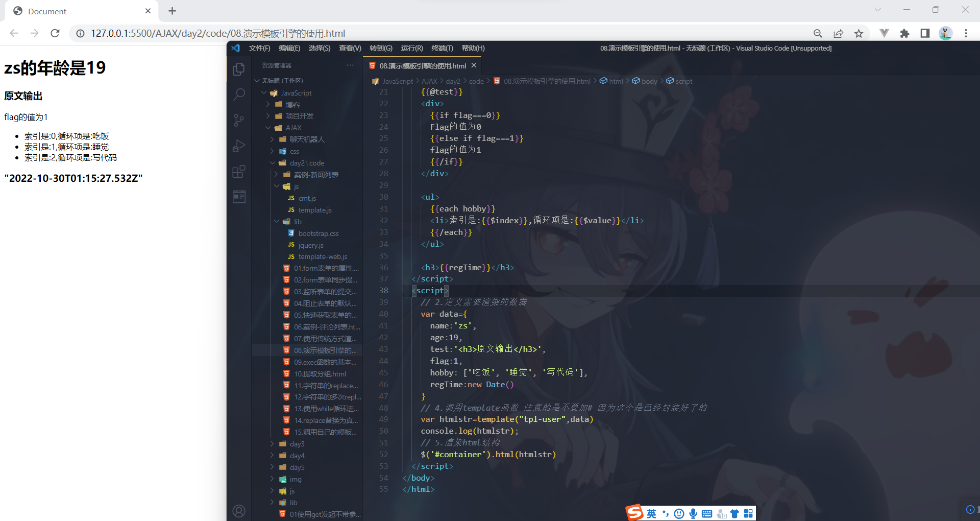This screenshot has width=980, height=521.
Task: Click html in the breadcrumb
Action: [x=616, y=81]
